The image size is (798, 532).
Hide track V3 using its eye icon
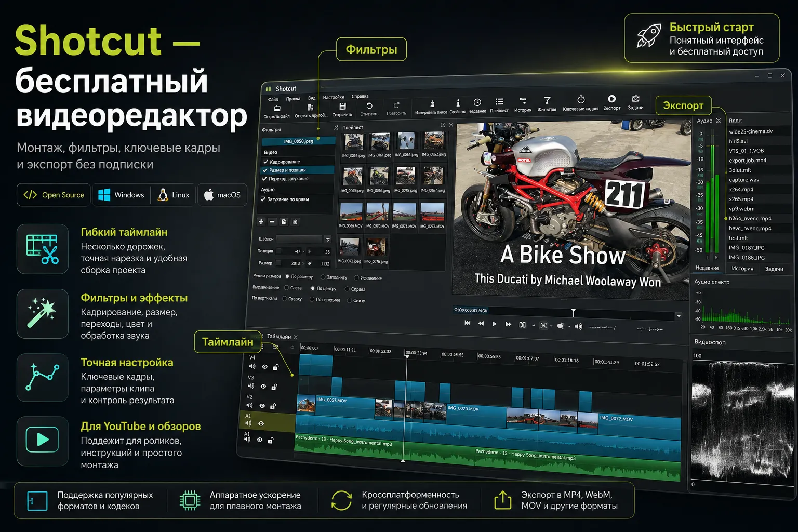(263, 387)
